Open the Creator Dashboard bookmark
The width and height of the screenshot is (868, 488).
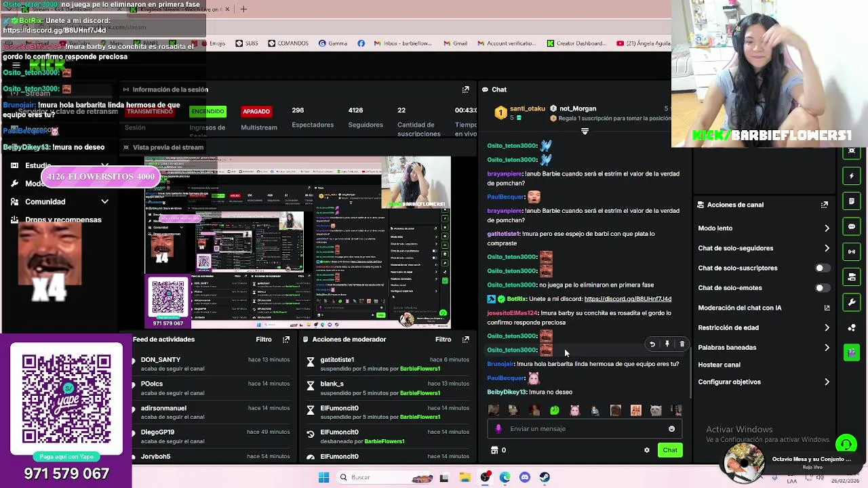(575, 43)
